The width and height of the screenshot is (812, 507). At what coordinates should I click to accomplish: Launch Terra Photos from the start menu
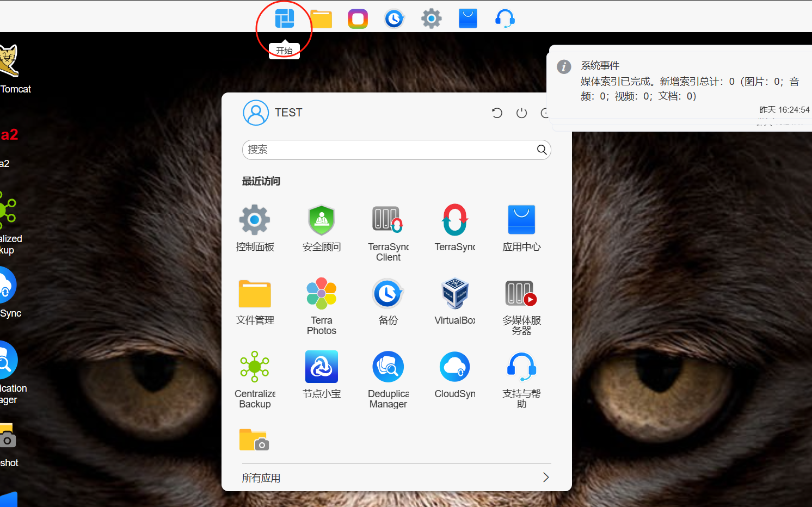click(x=322, y=306)
